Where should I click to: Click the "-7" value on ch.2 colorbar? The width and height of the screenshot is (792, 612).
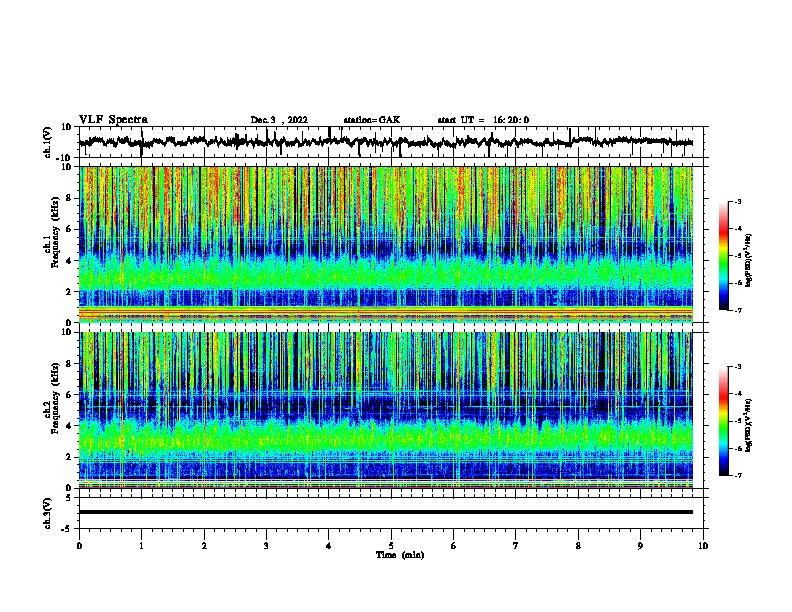coord(737,476)
